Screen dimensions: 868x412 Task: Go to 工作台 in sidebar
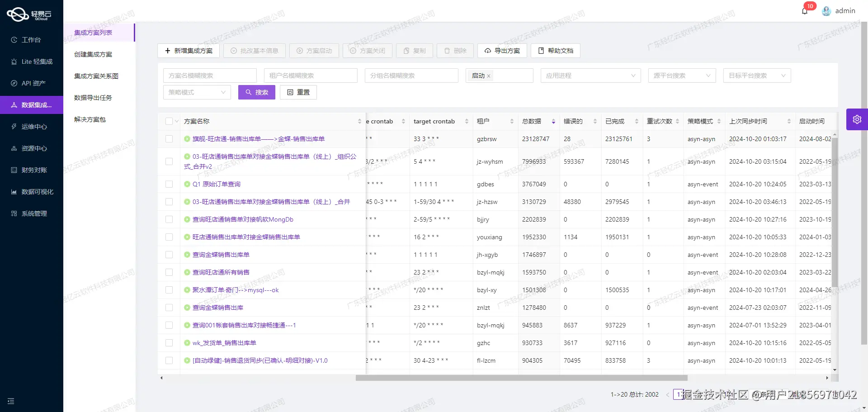[32, 40]
